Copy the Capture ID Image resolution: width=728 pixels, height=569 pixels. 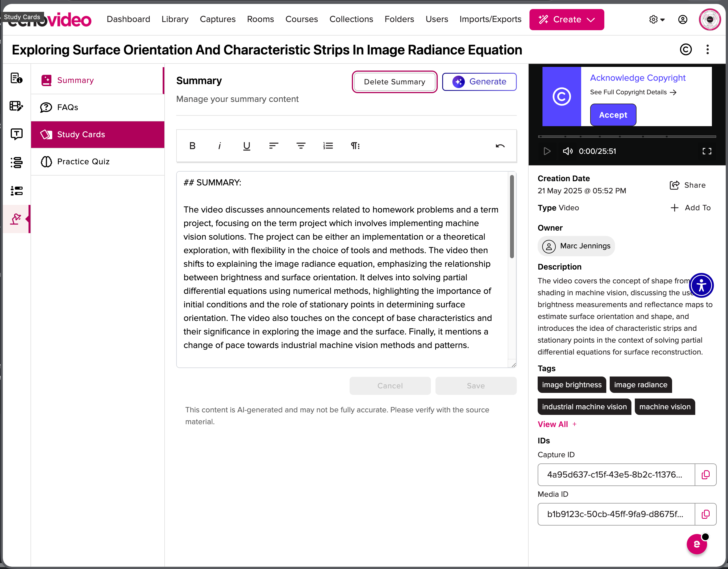pos(705,475)
